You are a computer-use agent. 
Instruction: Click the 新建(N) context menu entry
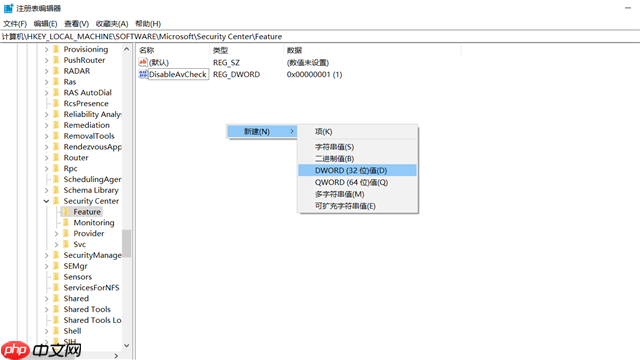(x=262, y=131)
